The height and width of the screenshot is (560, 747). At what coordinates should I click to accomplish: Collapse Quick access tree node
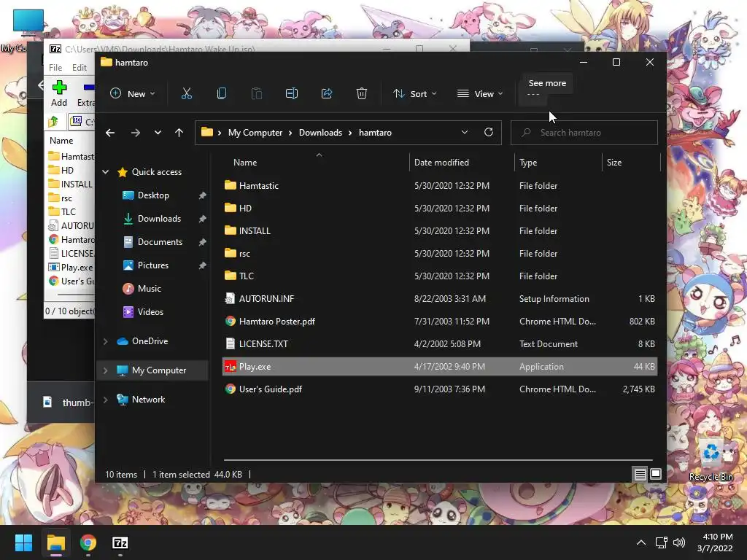coord(105,172)
